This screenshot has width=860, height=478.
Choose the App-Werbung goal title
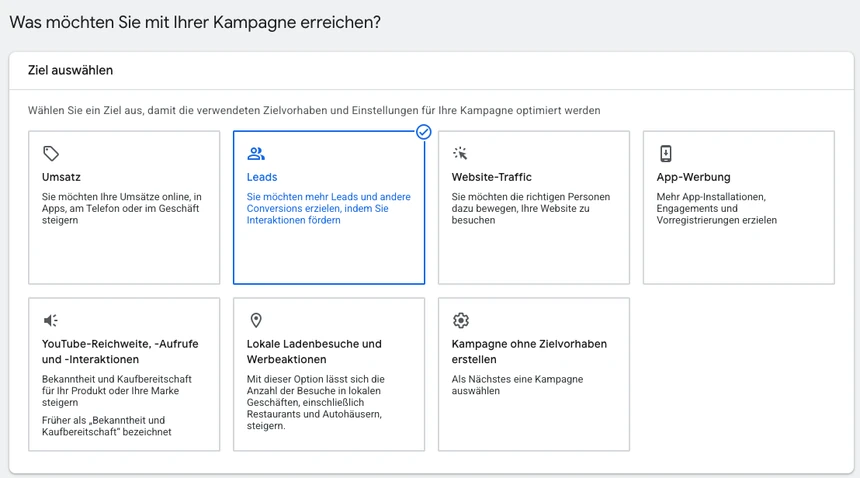(693, 177)
